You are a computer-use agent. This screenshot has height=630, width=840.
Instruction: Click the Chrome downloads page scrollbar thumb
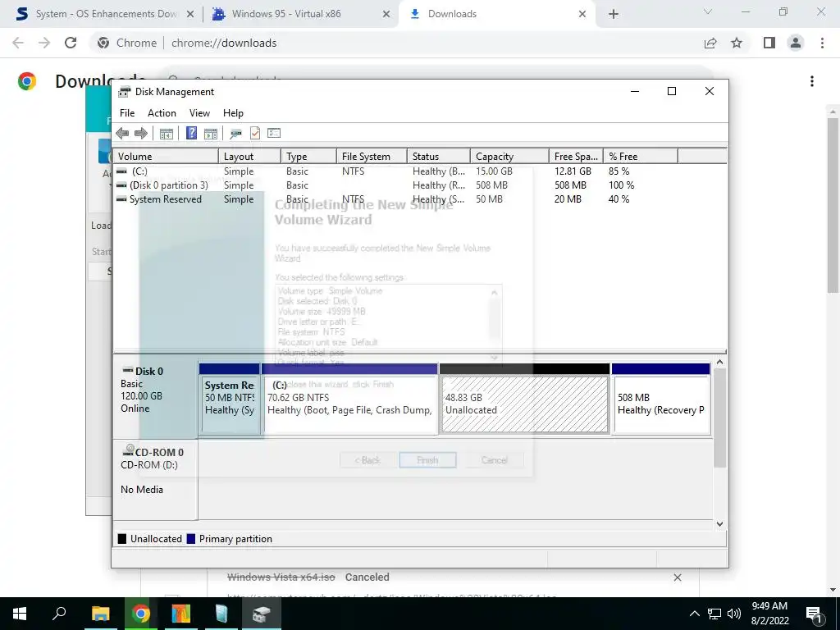click(833, 204)
